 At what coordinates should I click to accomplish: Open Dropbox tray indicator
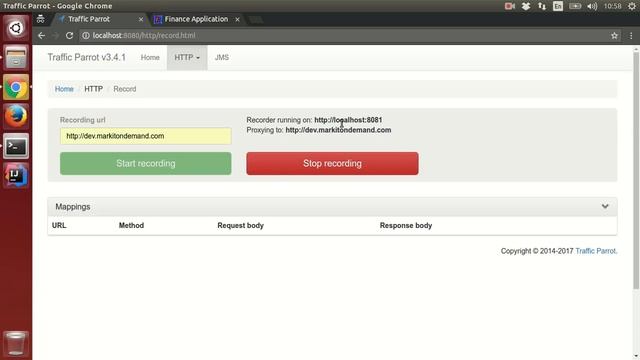click(x=526, y=6)
